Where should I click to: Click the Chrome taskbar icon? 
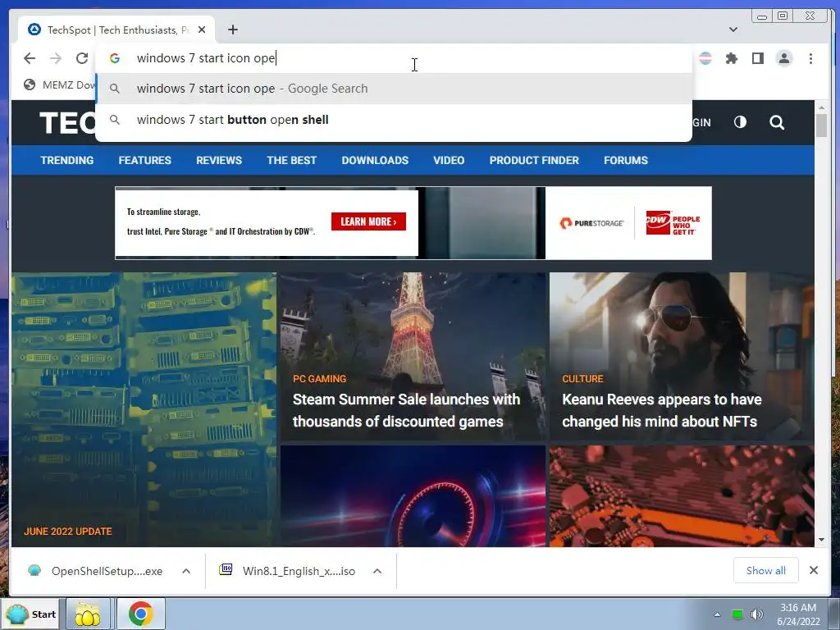tap(140, 614)
